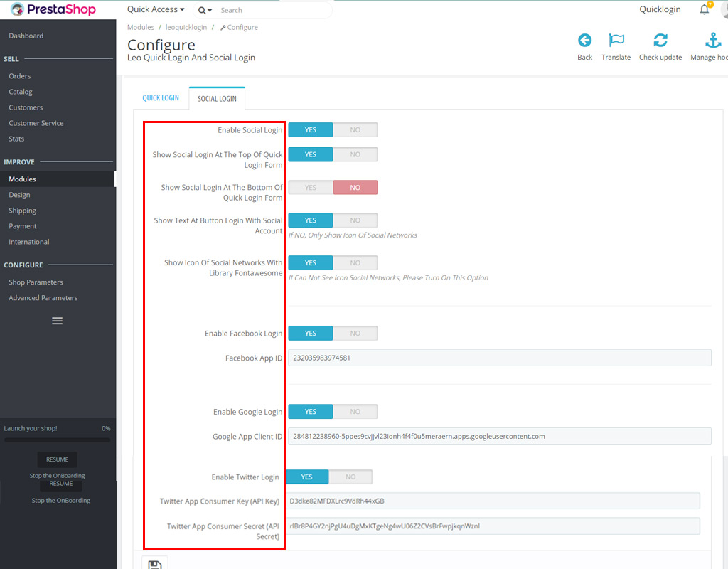The width and height of the screenshot is (728, 569).
Task: Click the Twitter App Consumer Key field
Action: 493,501
